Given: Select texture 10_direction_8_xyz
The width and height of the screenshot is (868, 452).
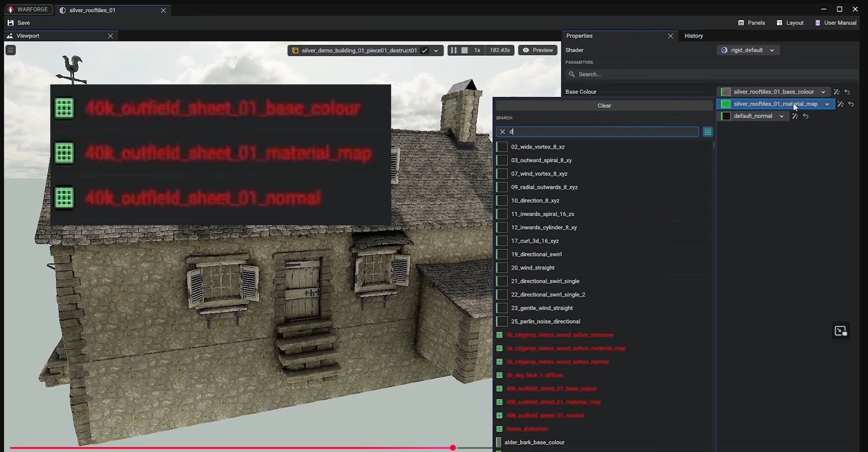Looking at the screenshot, I should point(604,201).
